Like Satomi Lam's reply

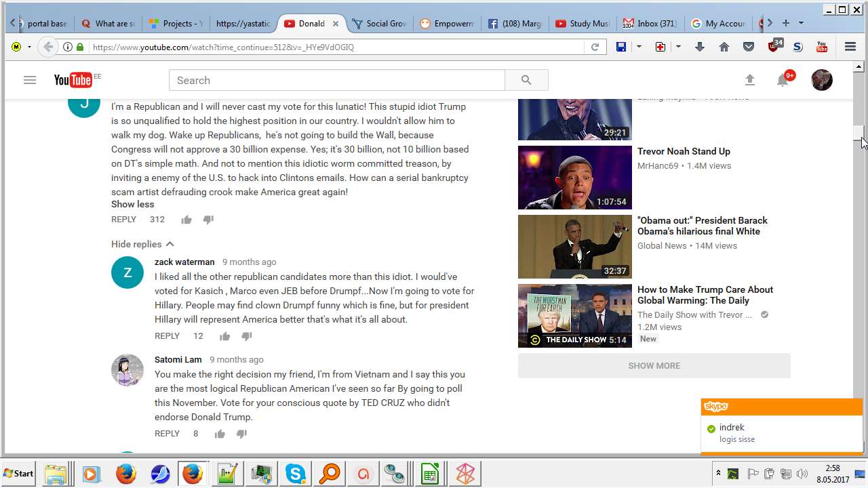pyautogui.click(x=220, y=434)
